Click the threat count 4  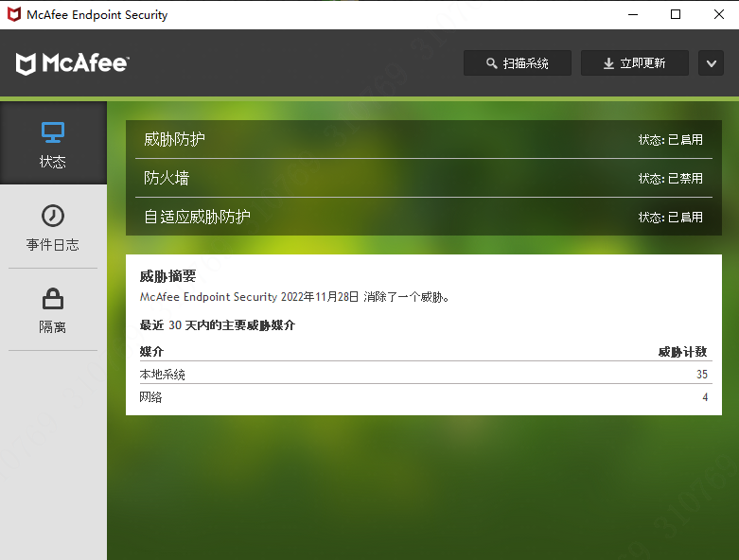(x=705, y=397)
